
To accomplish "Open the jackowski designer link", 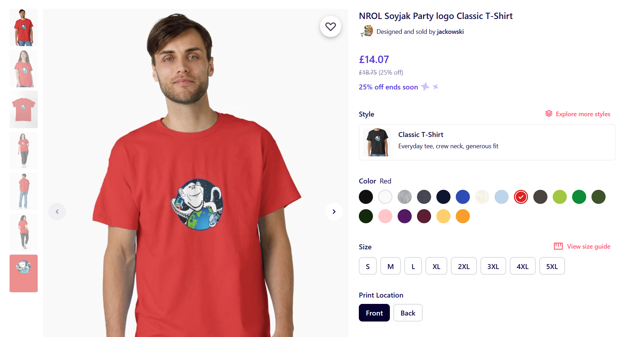I will 450,32.
